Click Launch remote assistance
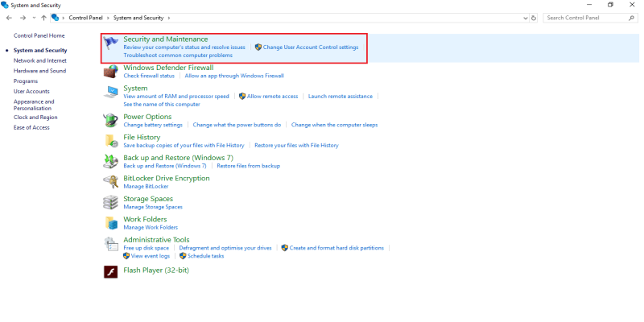The image size is (644, 322). click(x=341, y=96)
